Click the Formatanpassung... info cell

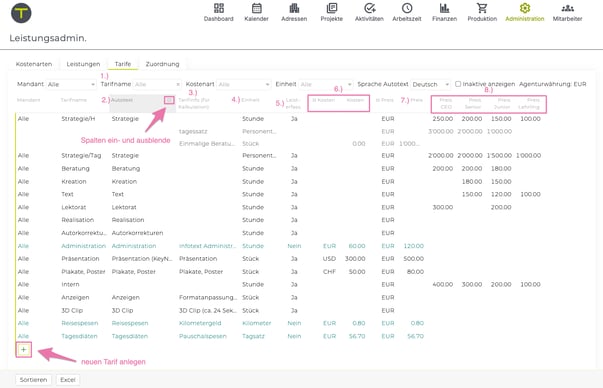pyautogui.click(x=208, y=297)
